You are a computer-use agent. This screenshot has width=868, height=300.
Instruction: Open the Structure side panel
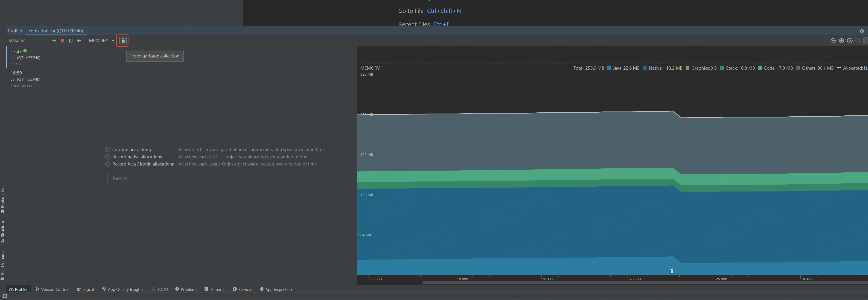point(3,232)
